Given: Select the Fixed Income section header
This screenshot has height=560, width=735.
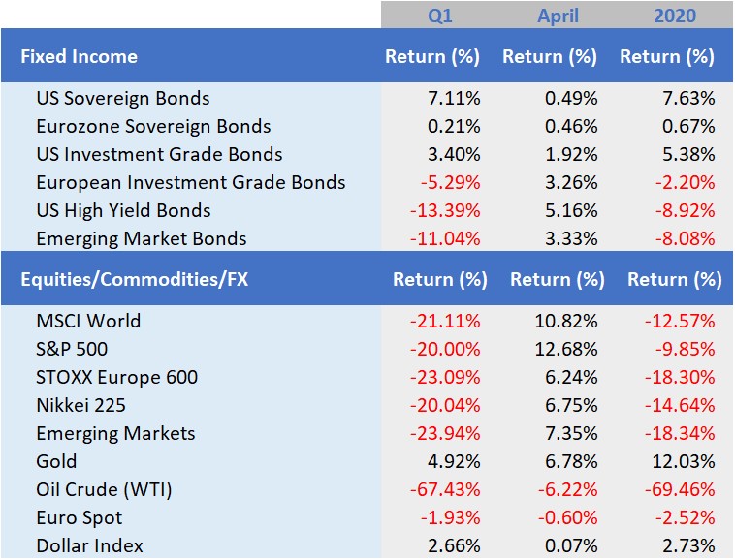Looking at the screenshot, I should (79, 56).
